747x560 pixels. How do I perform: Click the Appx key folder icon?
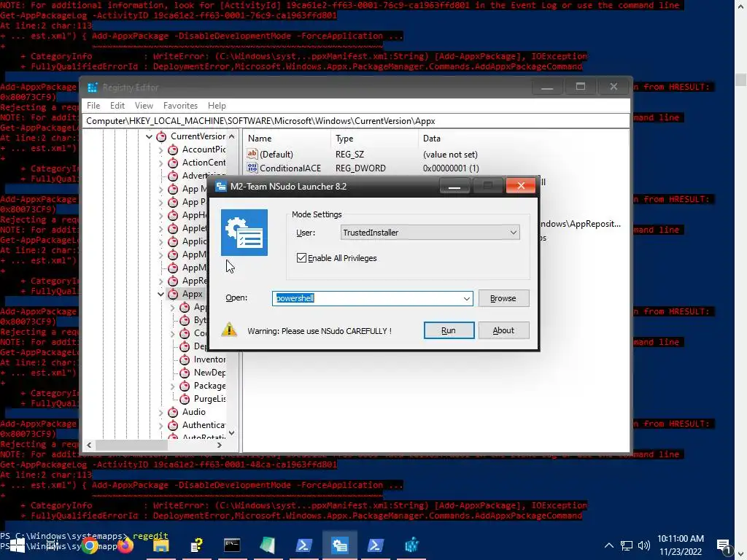(173, 294)
